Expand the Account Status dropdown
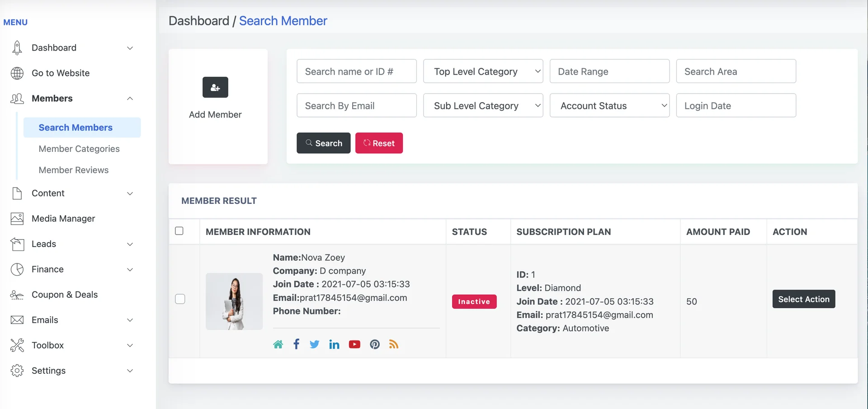This screenshot has width=868, height=409. 609,105
